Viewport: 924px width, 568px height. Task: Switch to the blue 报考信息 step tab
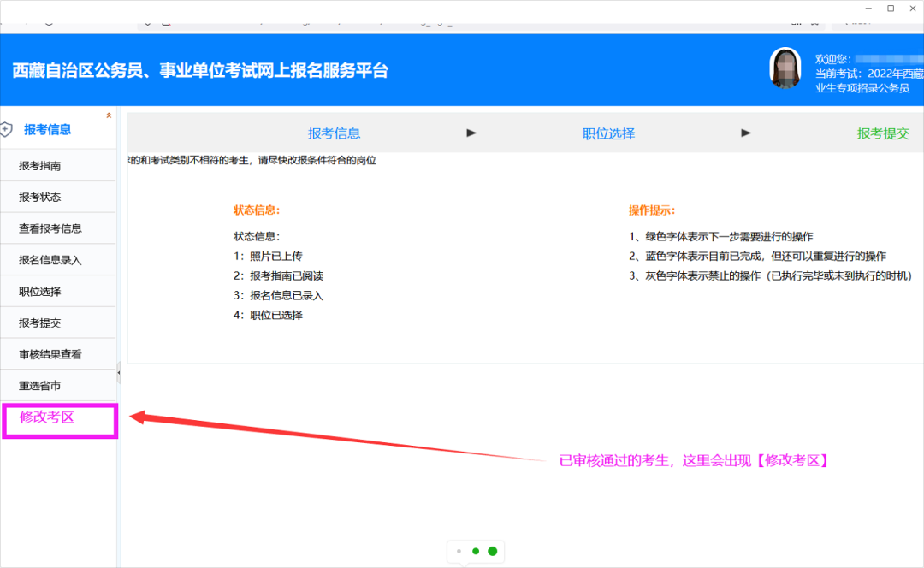(334, 133)
